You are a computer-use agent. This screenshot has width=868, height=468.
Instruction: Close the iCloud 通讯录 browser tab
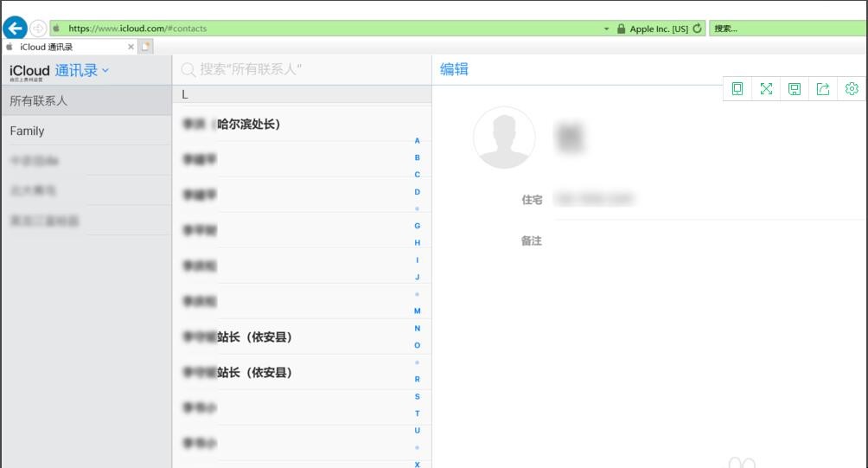pos(131,47)
